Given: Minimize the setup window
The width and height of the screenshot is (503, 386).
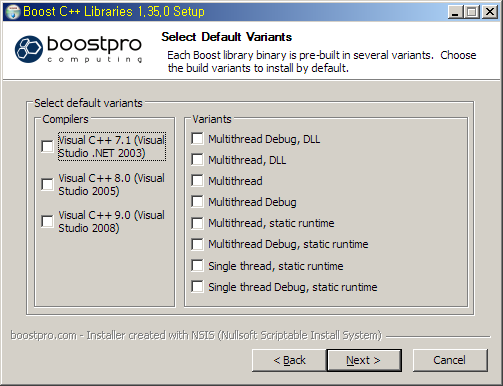Looking at the screenshot, I should point(455,12).
